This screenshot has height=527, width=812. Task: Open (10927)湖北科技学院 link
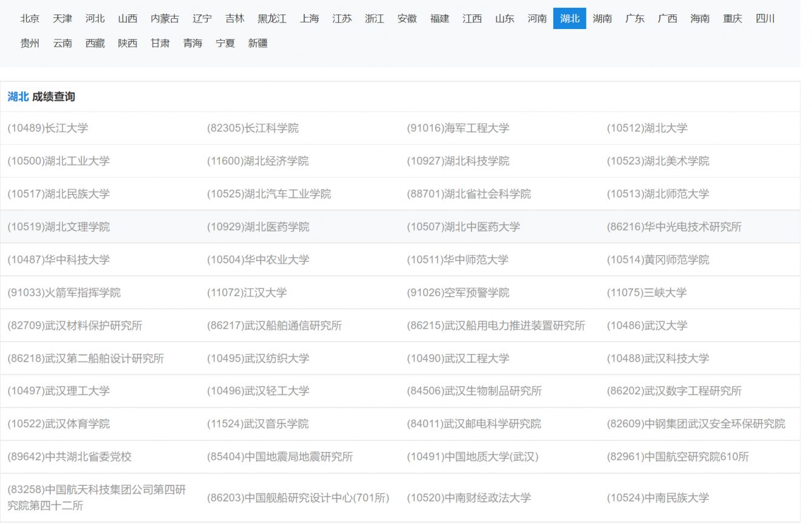[458, 161]
